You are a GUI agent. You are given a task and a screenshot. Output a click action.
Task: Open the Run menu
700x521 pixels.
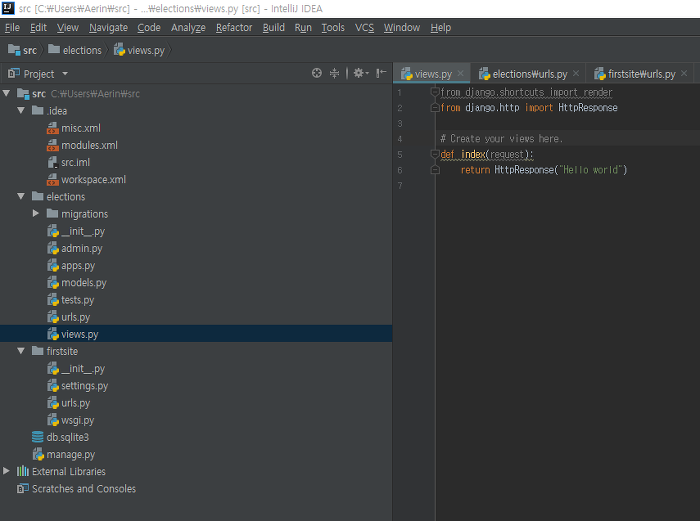click(x=303, y=28)
